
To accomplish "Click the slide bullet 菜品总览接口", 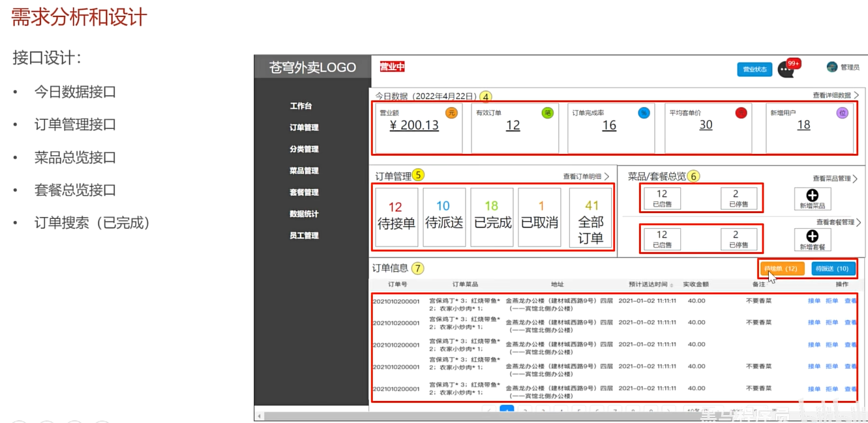I will coord(75,157).
